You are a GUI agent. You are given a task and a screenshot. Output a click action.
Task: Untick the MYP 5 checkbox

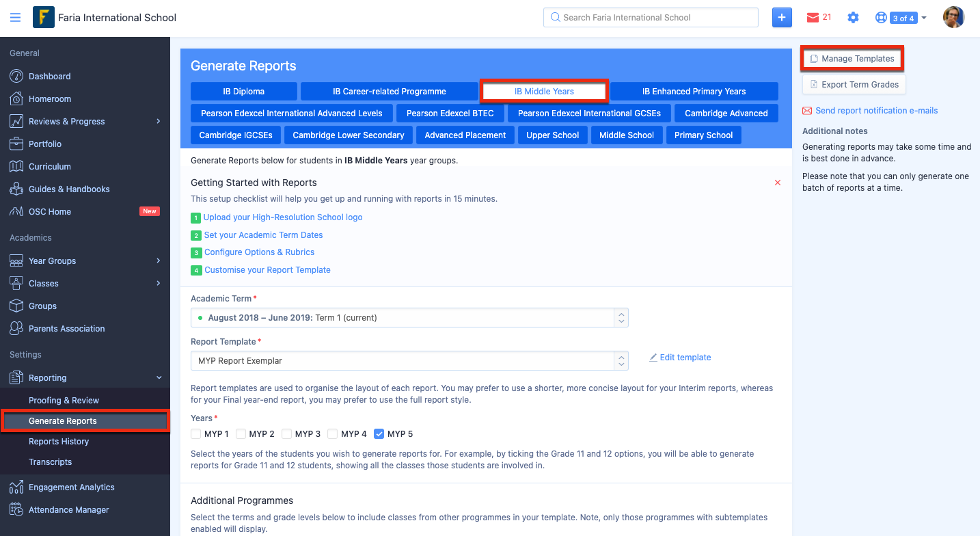point(379,433)
